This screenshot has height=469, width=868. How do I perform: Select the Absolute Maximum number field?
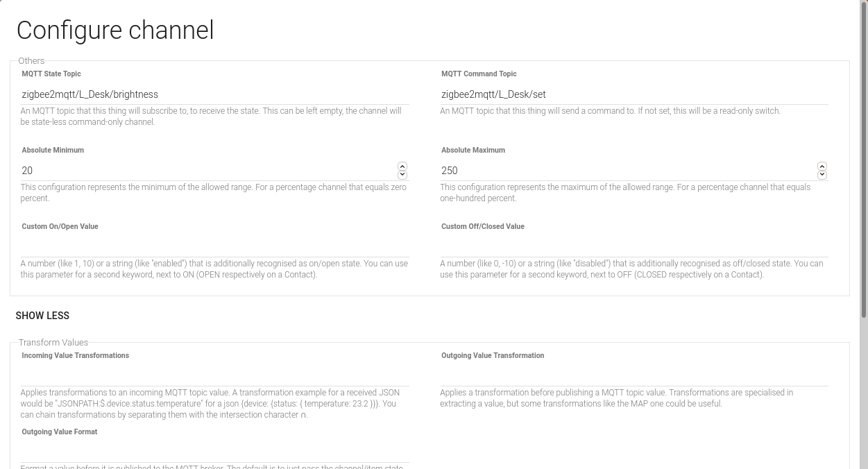[627, 171]
